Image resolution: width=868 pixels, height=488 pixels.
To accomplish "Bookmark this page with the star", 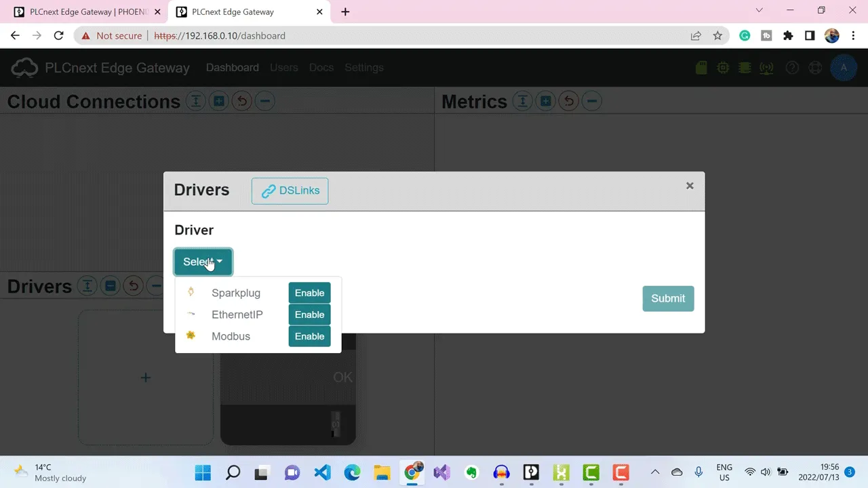I will (717, 36).
